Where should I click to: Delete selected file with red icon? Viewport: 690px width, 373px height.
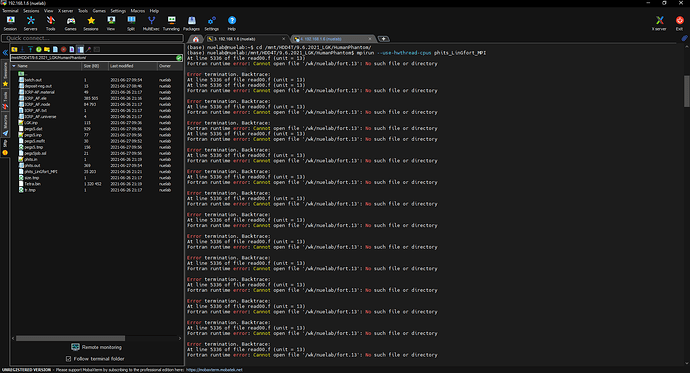[63, 49]
